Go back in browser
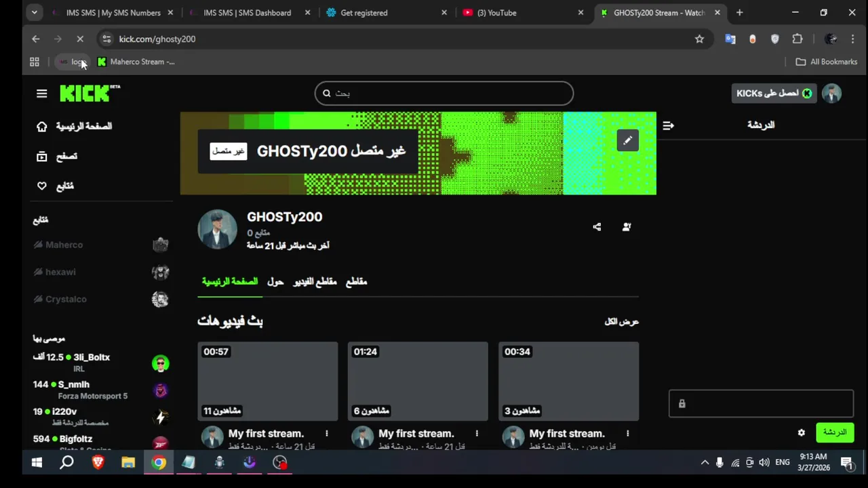This screenshot has width=868, height=488. (36, 39)
